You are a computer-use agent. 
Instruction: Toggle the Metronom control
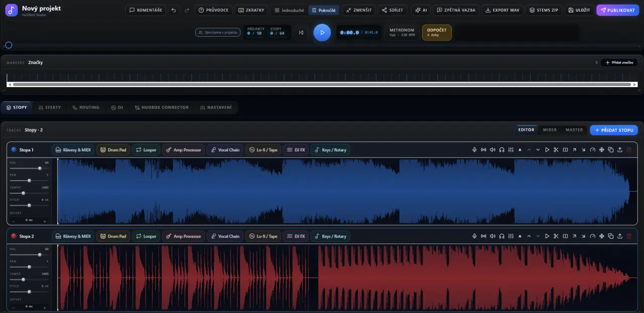pos(402,32)
